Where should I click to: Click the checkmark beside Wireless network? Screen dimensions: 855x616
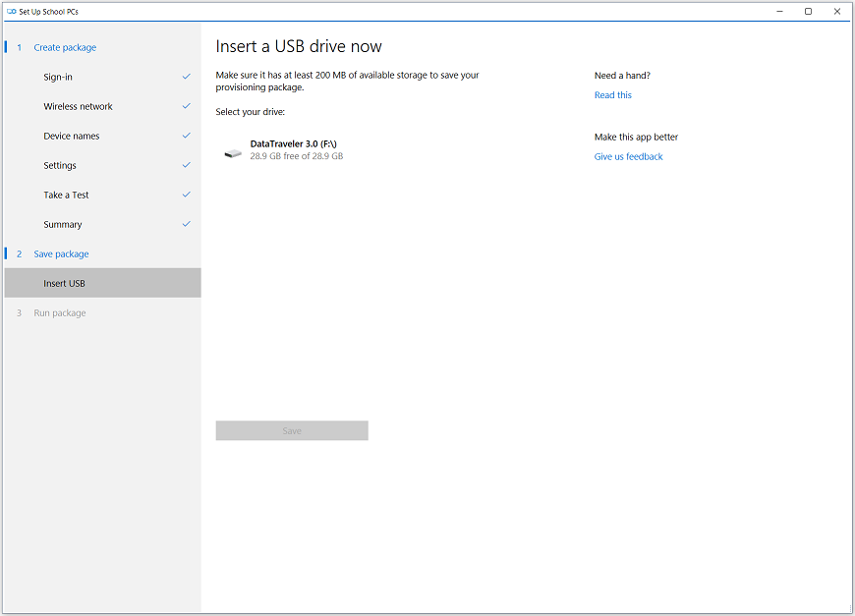pos(187,106)
